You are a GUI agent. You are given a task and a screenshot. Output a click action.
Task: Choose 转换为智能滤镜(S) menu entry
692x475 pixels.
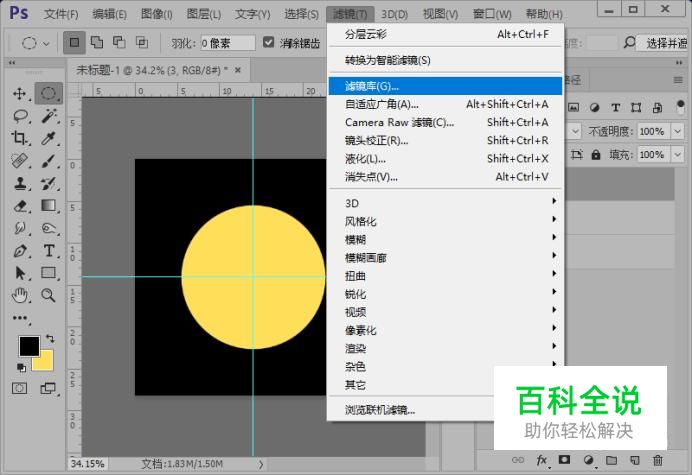coord(445,60)
